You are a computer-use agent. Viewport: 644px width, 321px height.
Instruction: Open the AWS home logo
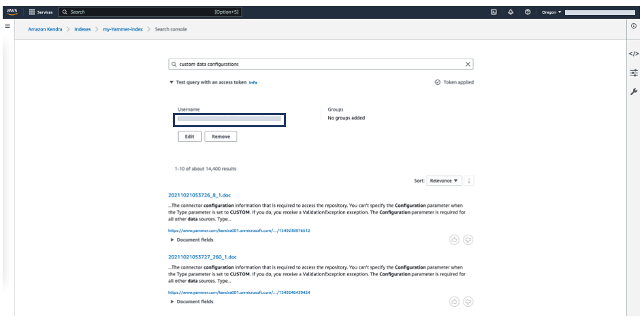[x=12, y=12]
